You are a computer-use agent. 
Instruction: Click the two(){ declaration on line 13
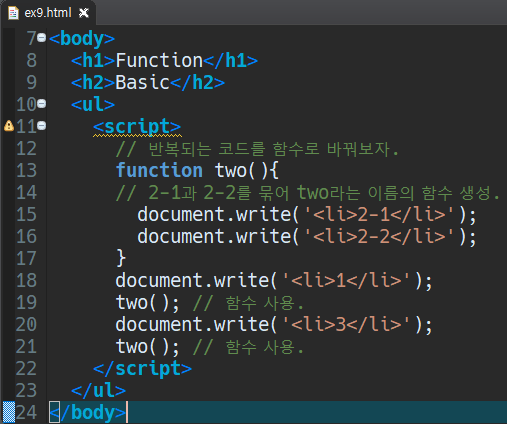coord(246,171)
